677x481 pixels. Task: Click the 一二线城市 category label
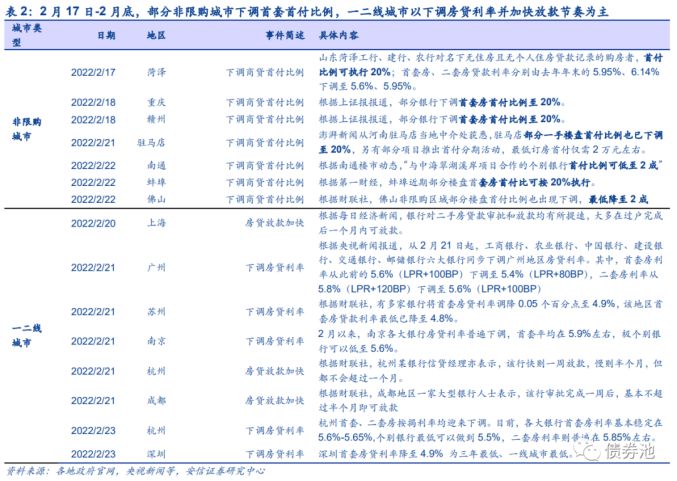click(x=27, y=335)
